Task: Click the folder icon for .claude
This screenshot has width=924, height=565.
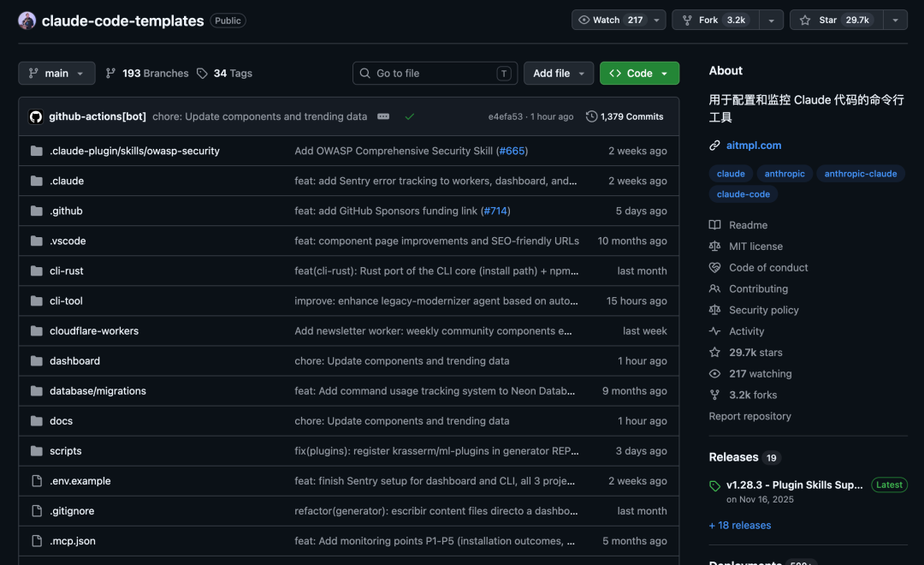Action: (37, 181)
